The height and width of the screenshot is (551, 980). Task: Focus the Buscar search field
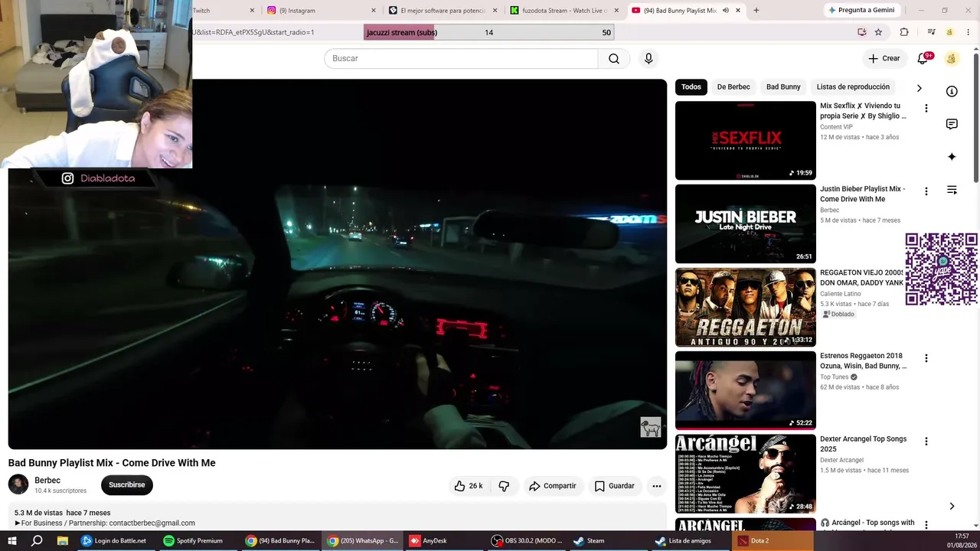click(x=461, y=59)
